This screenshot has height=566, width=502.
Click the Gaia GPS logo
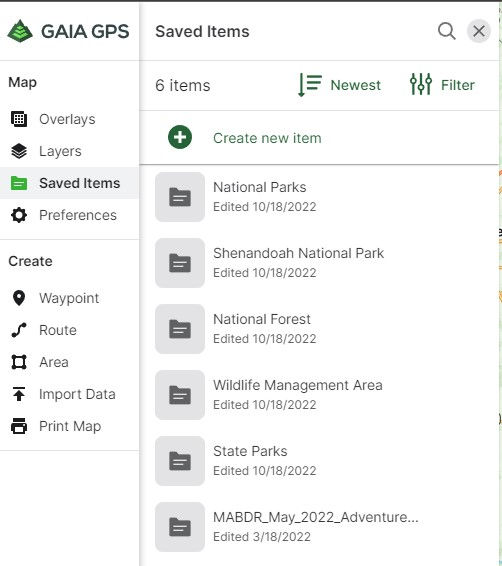pyautogui.click(x=68, y=31)
